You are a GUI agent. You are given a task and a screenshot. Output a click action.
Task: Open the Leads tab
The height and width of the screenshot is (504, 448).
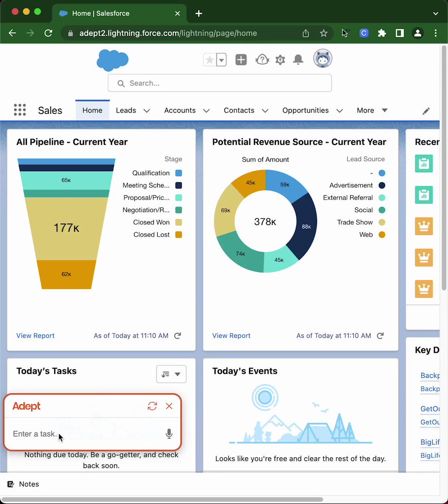126,110
